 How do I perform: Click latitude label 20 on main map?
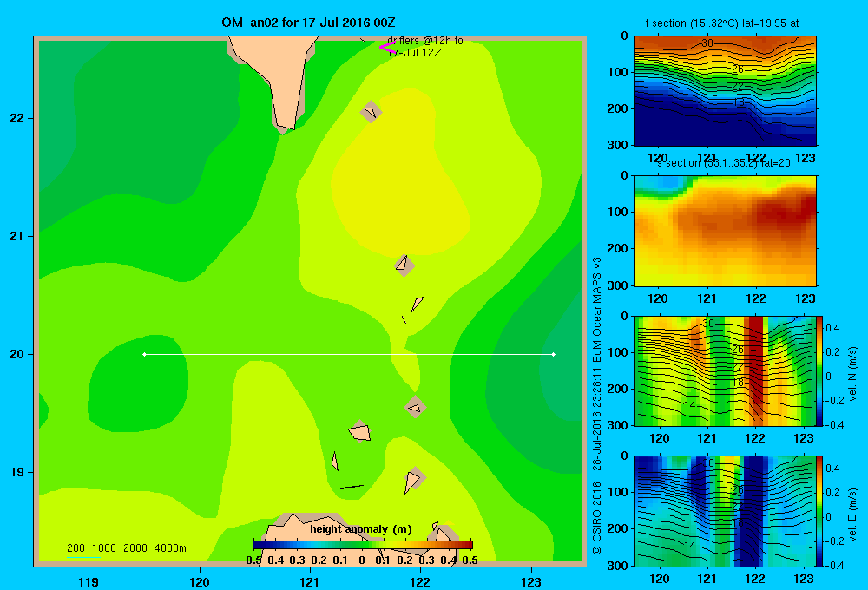tap(17, 354)
